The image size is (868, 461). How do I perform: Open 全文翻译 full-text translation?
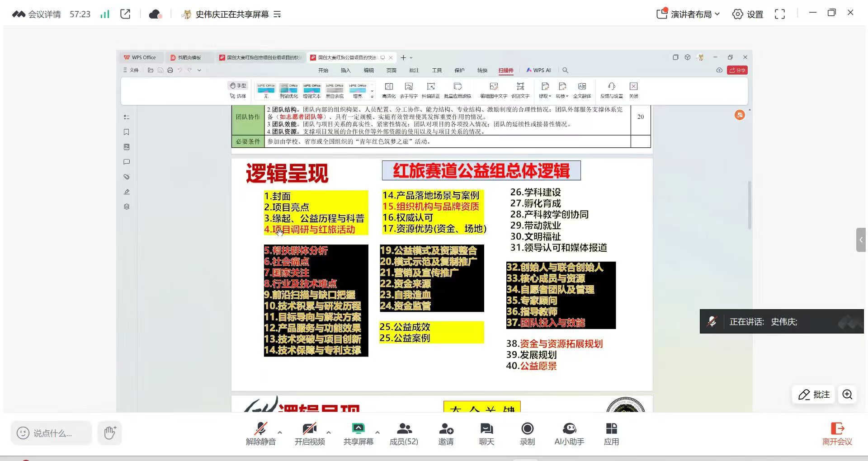(x=582, y=90)
